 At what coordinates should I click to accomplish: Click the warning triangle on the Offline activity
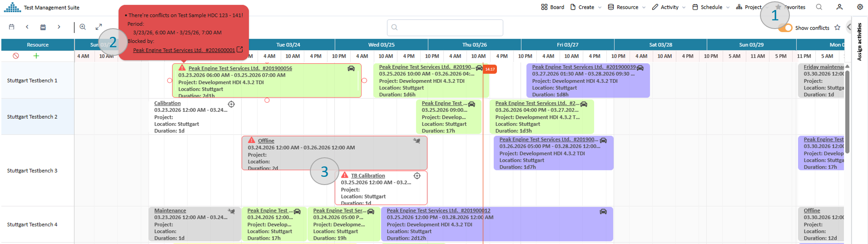pyautogui.click(x=252, y=140)
